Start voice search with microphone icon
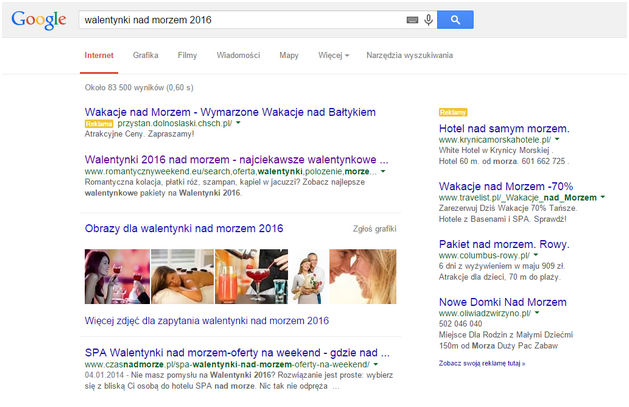The height and width of the screenshot is (407, 629). tap(428, 20)
